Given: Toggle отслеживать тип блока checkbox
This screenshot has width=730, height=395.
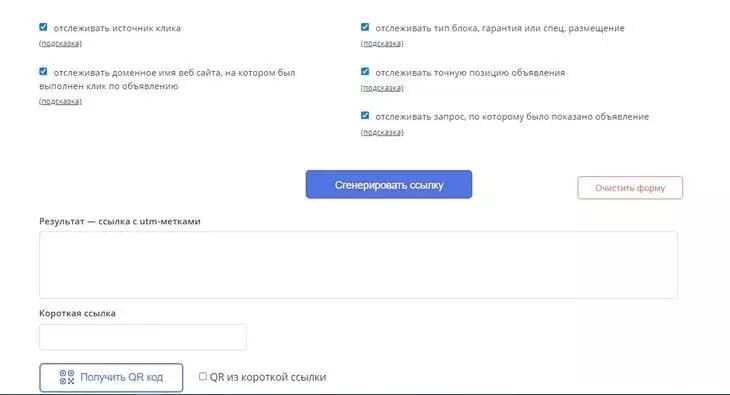Looking at the screenshot, I should coord(365,27).
